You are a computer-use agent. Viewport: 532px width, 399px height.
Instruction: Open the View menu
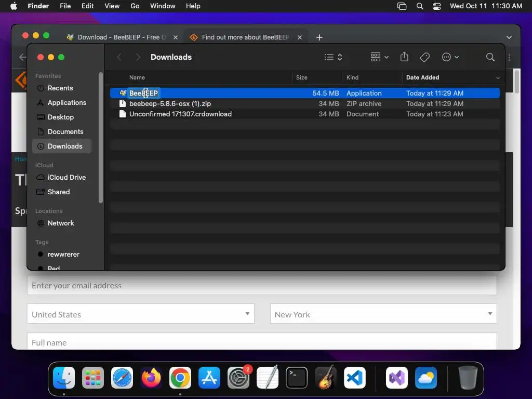[112, 6]
